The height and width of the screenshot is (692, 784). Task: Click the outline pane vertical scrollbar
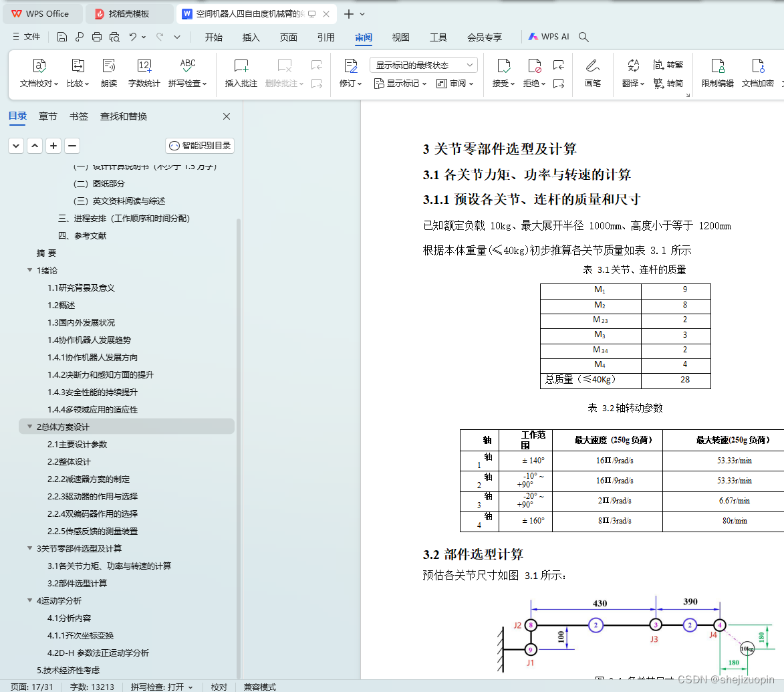239,447
